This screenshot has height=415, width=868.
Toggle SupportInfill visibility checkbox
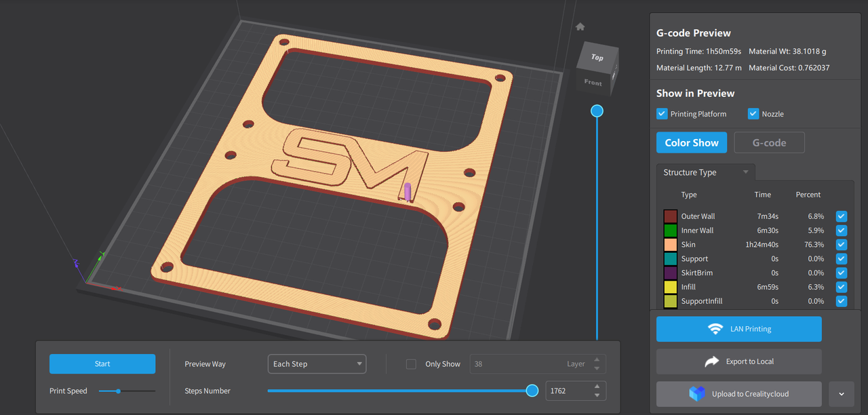[842, 301]
